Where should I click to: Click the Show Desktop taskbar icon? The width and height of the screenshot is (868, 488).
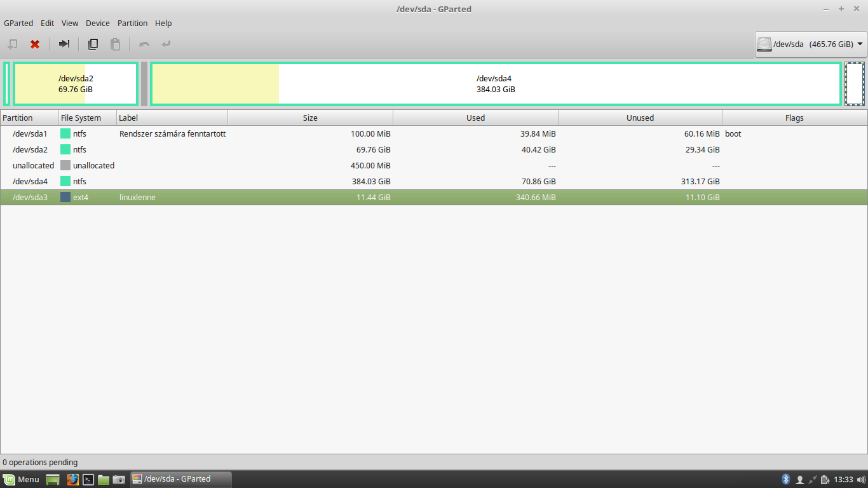click(x=53, y=480)
